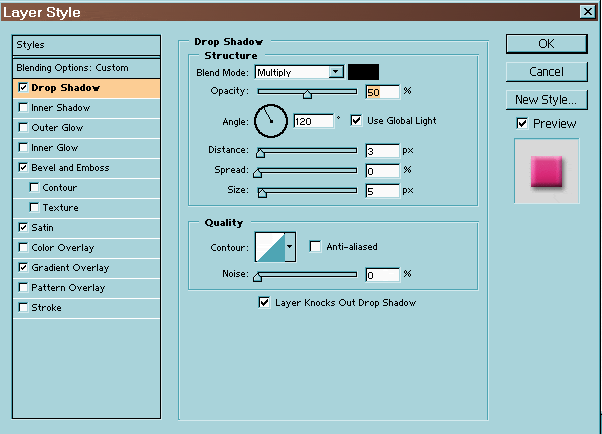Click the angle dial control
The width and height of the screenshot is (602, 434).
tap(270, 121)
